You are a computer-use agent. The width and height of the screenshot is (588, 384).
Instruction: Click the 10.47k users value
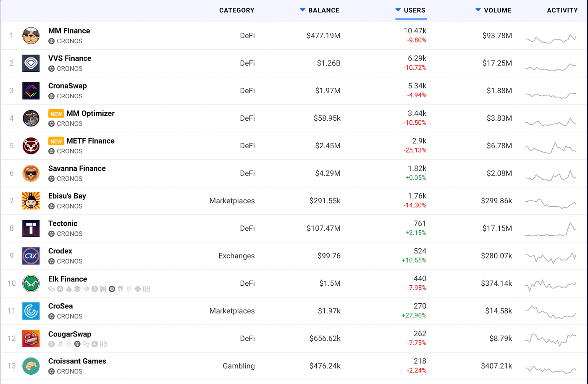pos(415,31)
